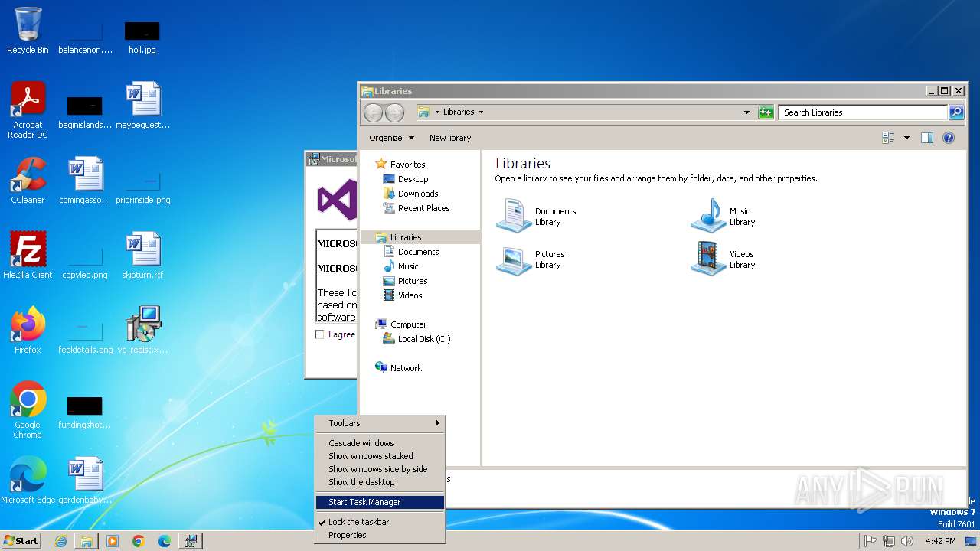This screenshot has height=551, width=980.
Task: Open the change view options dropdown arrow
Action: click(x=906, y=138)
